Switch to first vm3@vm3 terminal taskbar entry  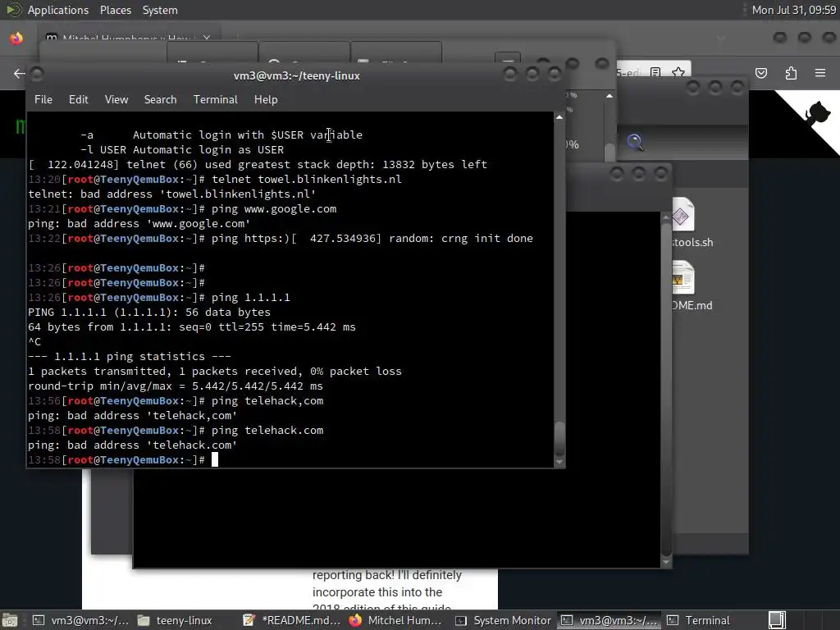pos(80,620)
